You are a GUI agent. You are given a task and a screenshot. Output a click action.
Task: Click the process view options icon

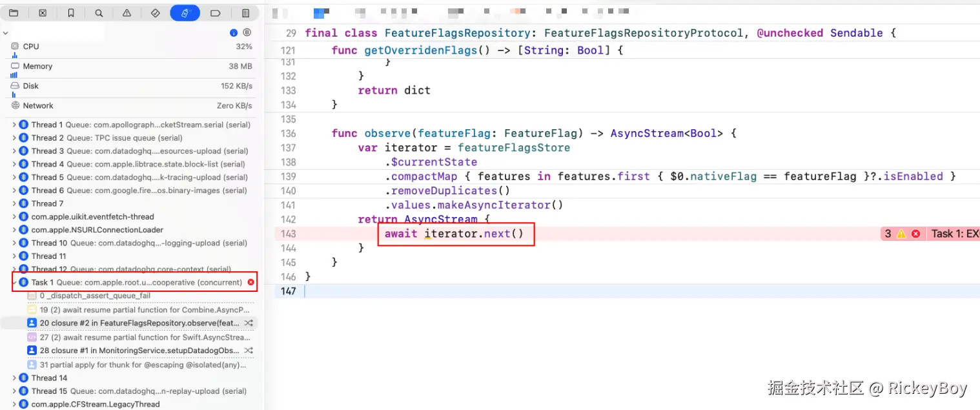coord(247,33)
